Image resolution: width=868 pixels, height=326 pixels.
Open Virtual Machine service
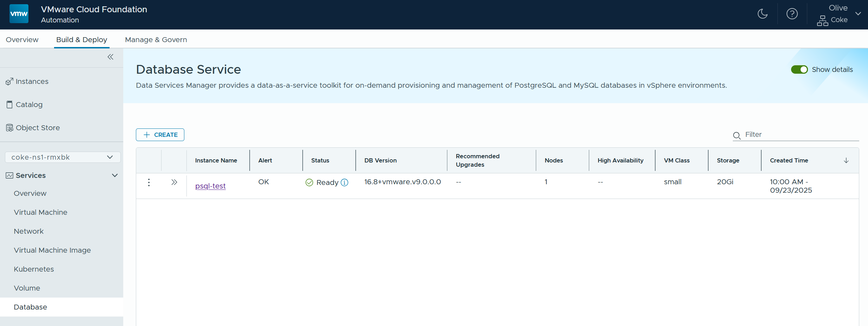pyautogui.click(x=41, y=212)
